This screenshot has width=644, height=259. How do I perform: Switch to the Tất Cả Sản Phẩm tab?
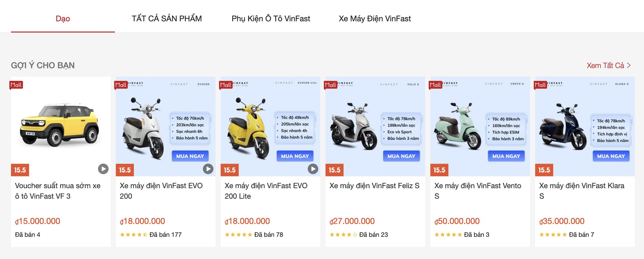coord(166,18)
